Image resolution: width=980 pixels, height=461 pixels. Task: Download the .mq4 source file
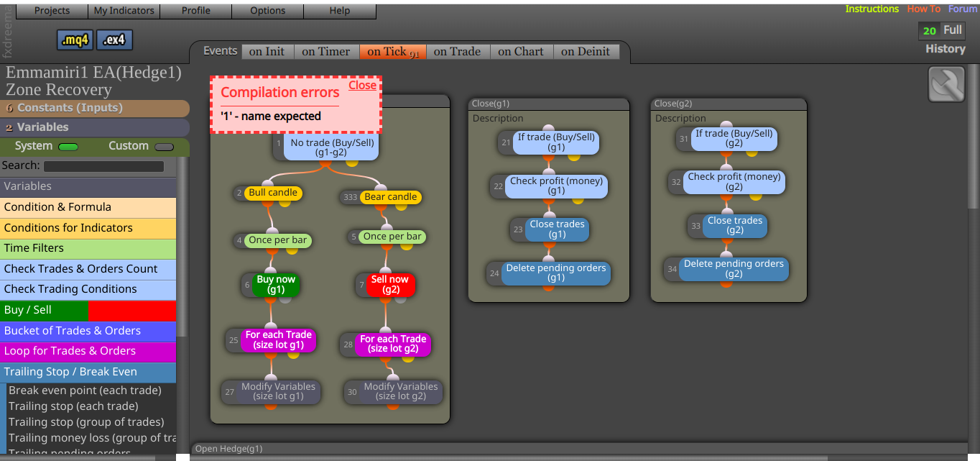[x=75, y=40]
